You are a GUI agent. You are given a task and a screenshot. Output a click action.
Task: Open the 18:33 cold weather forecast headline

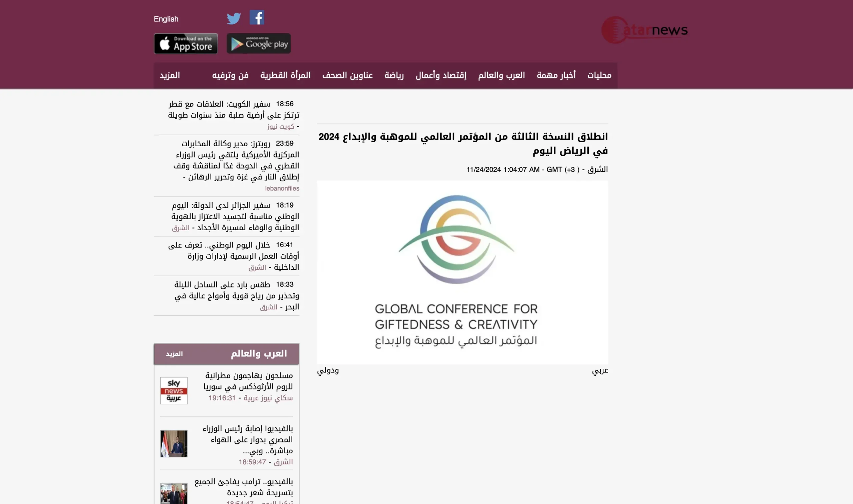click(237, 295)
